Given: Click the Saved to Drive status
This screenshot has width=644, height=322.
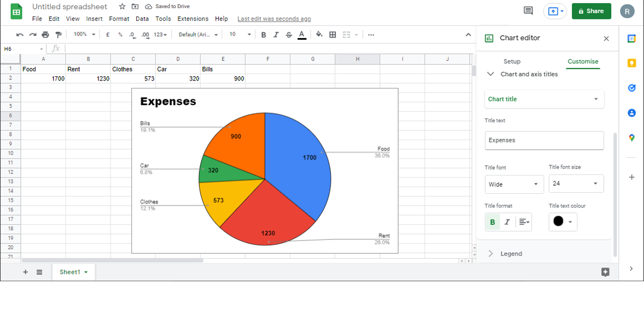Looking at the screenshot, I should tap(168, 7).
